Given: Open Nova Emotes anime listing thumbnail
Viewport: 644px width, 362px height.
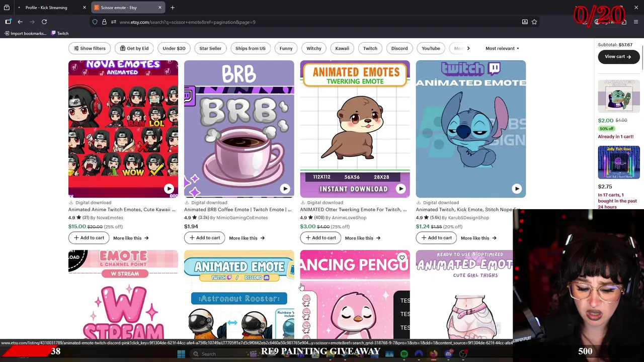Looking at the screenshot, I should coord(123,129).
